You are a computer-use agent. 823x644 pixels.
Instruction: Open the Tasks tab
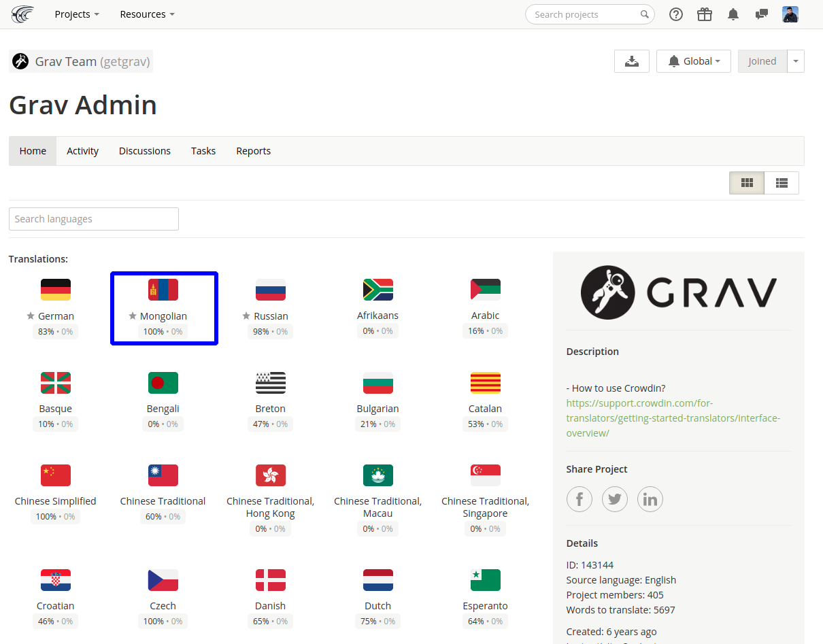pyautogui.click(x=203, y=151)
